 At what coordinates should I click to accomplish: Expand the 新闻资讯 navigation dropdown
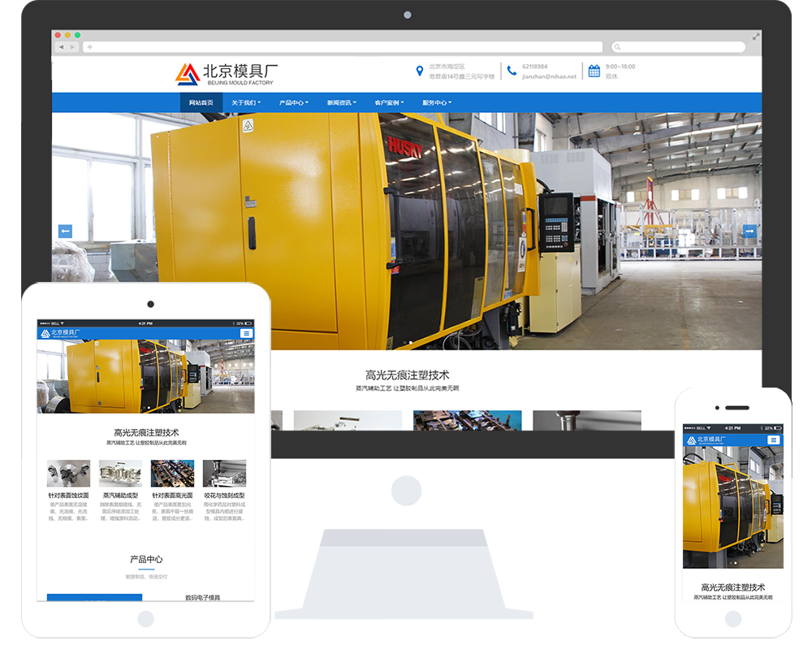click(341, 102)
